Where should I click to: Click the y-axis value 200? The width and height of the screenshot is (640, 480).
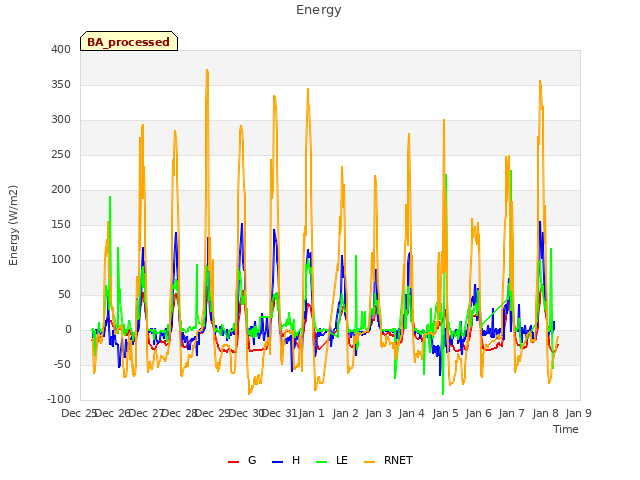(61, 189)
